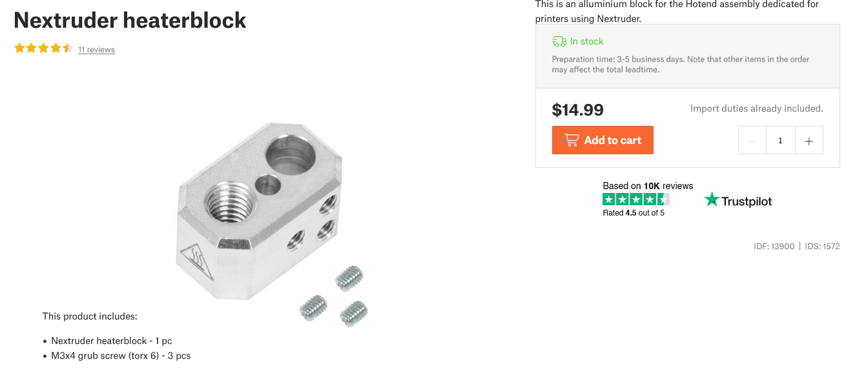Increase quantity with the plus button
Viewport: 868px width, 375px height.
(809, 140)
